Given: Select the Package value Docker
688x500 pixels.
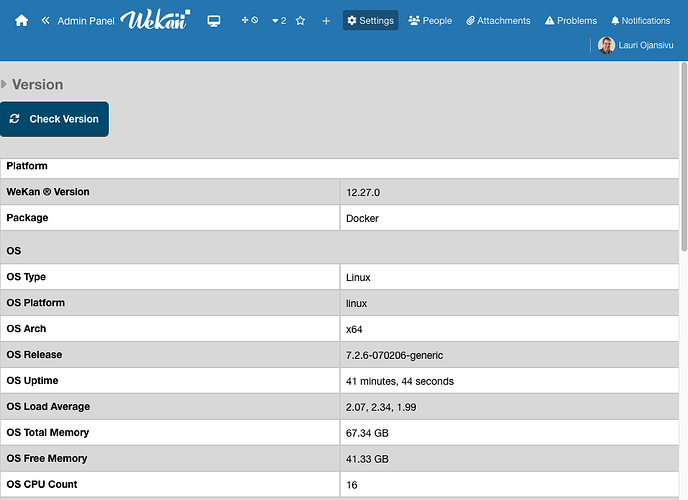Looking at the screenshot, I should pos(362,218).
